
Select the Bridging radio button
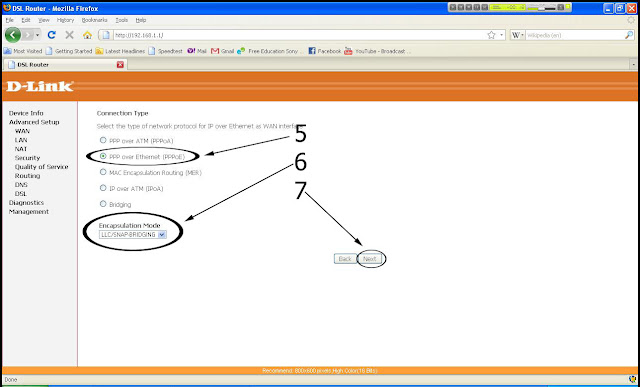103,204
